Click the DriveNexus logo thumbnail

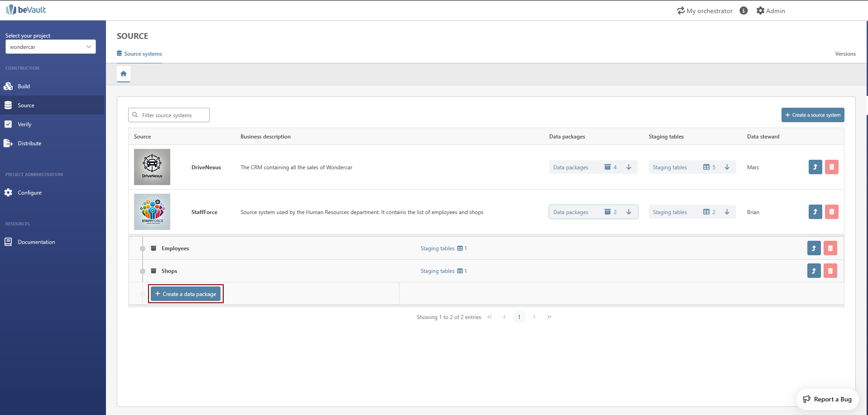[152, 167]
